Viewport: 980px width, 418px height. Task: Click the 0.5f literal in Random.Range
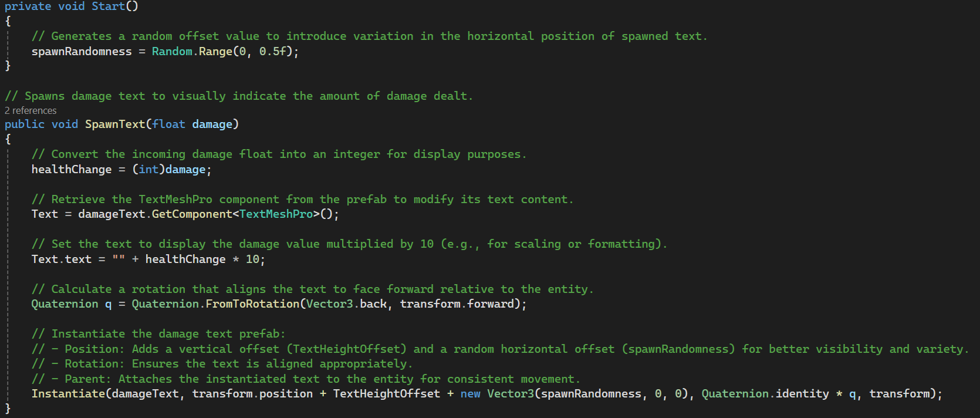[272, 51]
